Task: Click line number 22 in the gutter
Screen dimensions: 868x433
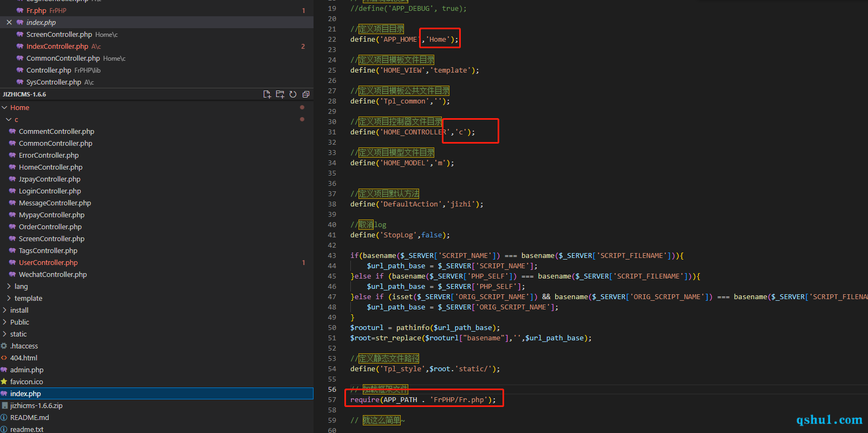Action: pos(332,39)
